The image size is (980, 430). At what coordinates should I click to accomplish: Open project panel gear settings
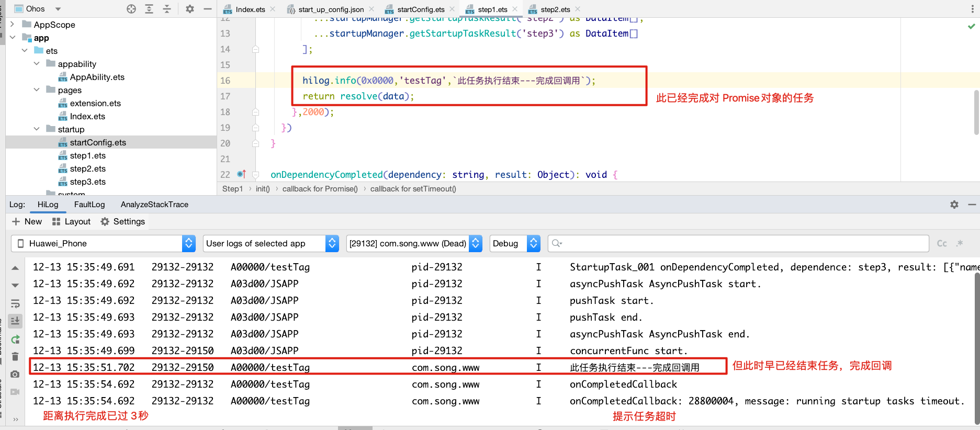click(x=190, y=9)
